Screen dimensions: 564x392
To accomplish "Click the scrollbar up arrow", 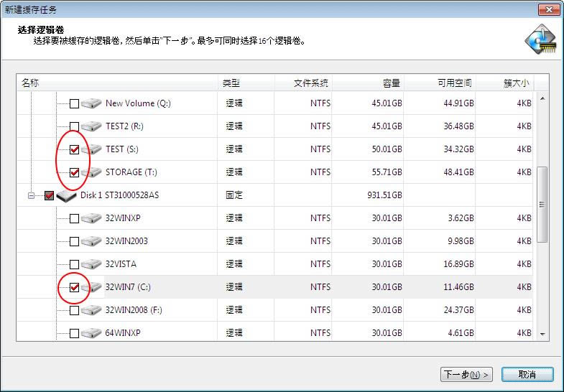I will point(542,98).
